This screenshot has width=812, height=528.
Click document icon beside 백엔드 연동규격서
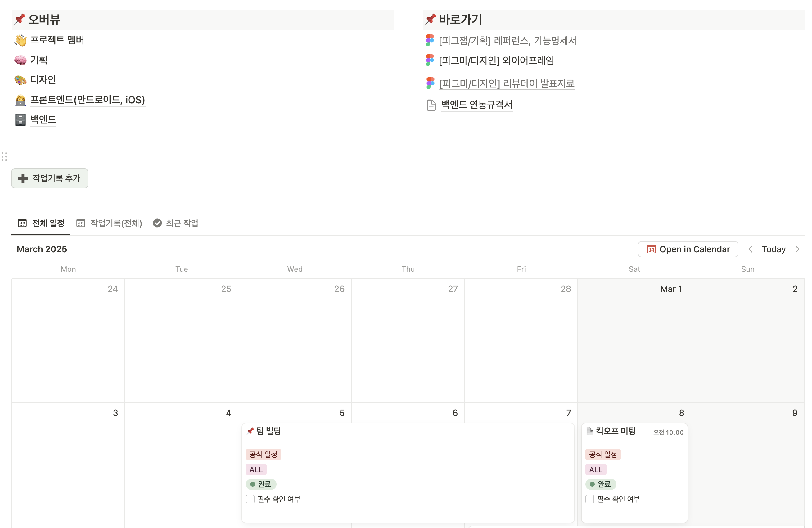[431, 105]
